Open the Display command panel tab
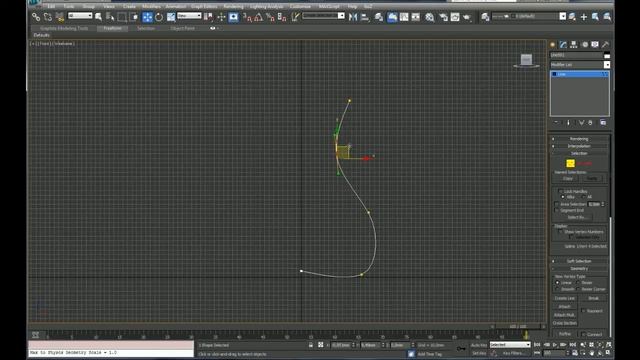This screenshot has width=640, height=360. 595,44
